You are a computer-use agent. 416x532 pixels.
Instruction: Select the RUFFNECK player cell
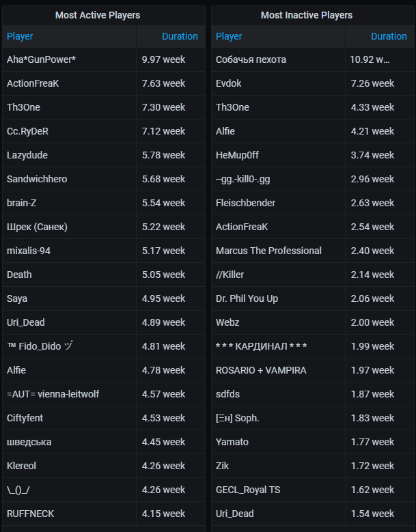click(30, 514)
